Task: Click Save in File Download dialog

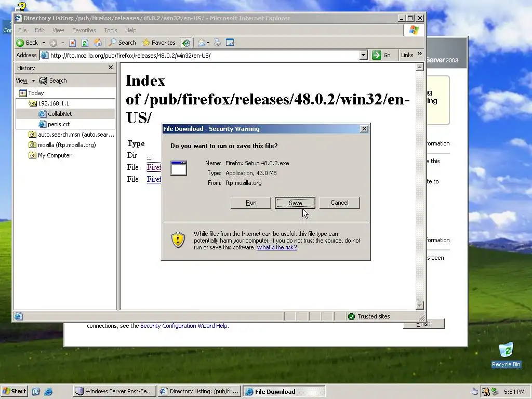Action: point(295,203)
